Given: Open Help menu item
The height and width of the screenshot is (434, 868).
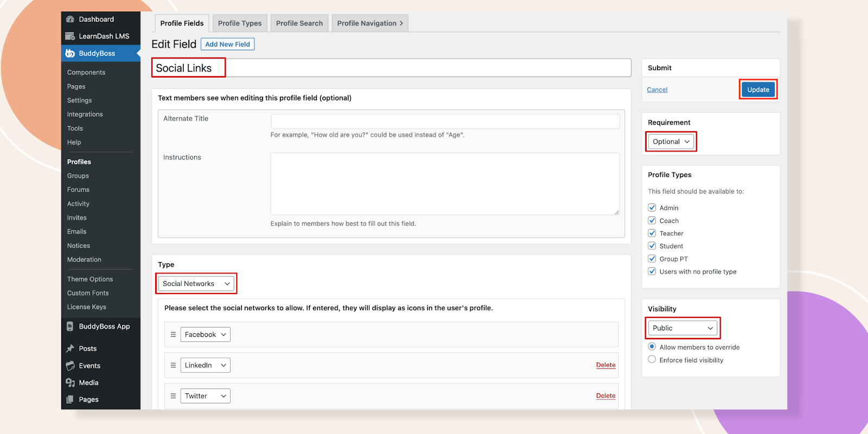Looking at the screenshot, I should [x=74, y=142].
